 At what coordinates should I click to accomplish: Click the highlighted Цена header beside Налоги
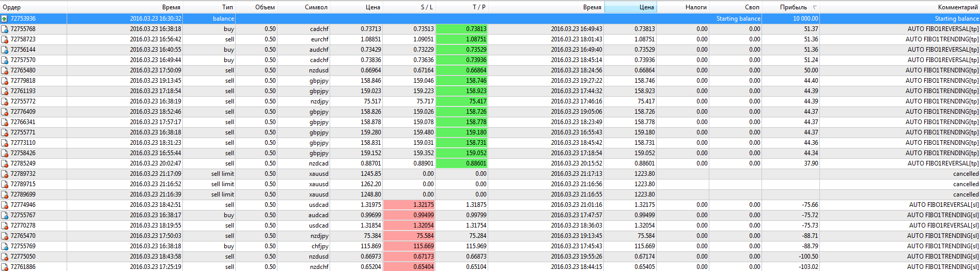click(x=630, y=7)
